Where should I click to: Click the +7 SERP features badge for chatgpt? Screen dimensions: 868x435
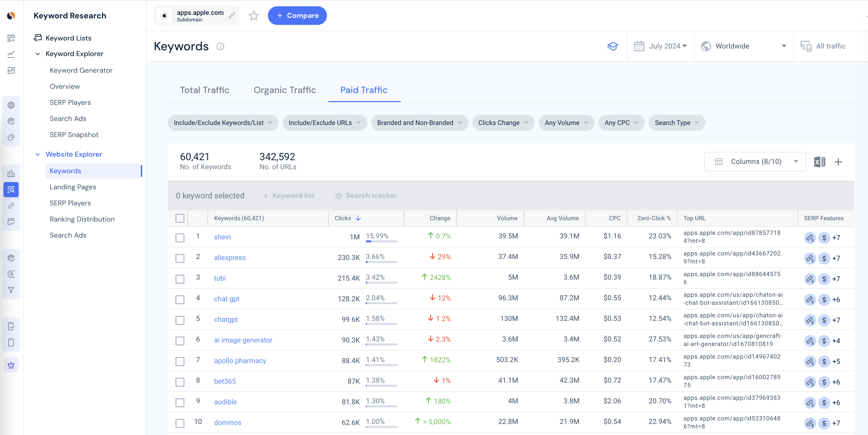(836, 320)
